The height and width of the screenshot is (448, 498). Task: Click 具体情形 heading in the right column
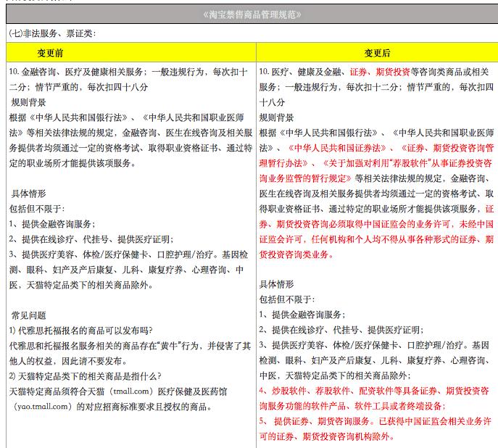click(276, 284)
